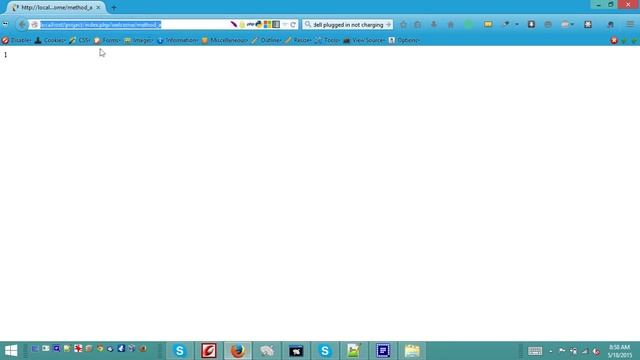Click the red error icon in developer toolbar
This screenshot has width=640, height=360.
[614, 40]
